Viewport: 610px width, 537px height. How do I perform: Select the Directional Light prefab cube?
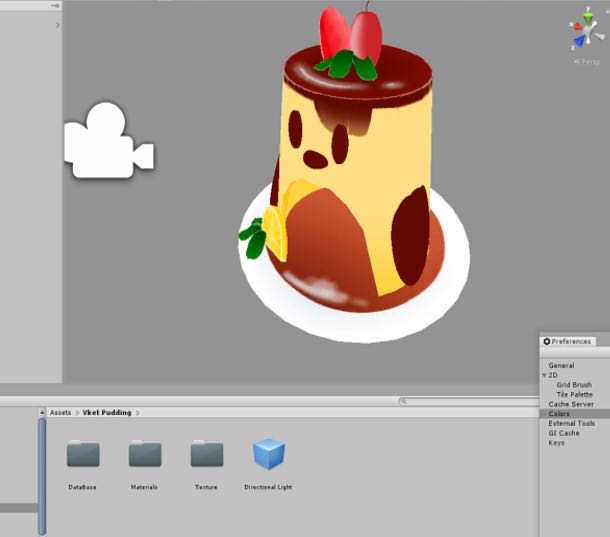(x=268, y=454)
